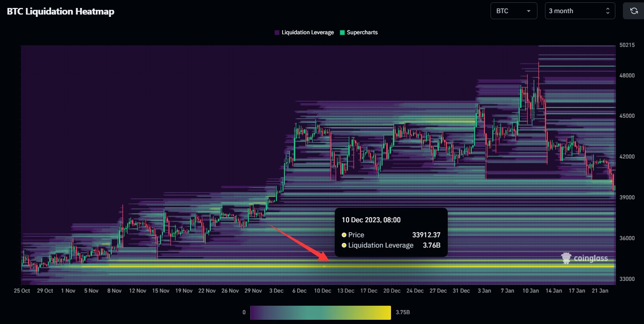Click the bright yellow liquidation band near 34000

point(235,265)
